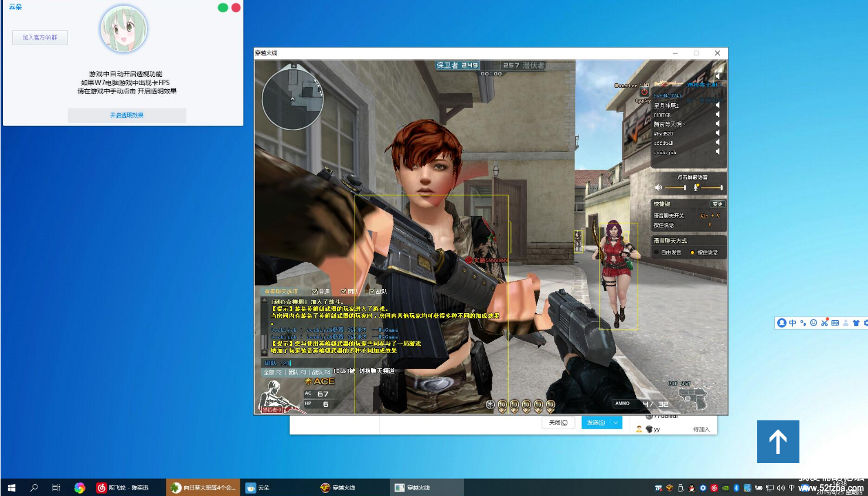Mute voice of player zffdual

tap(718, 142)
